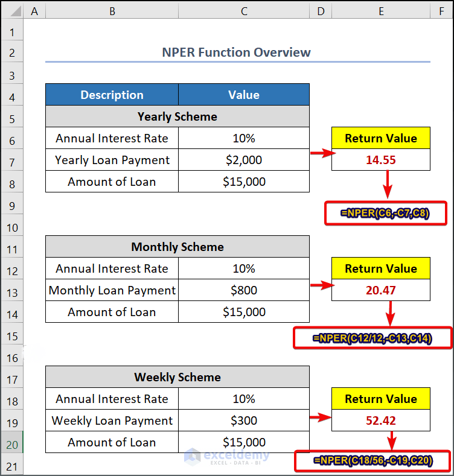Select column A header
454x476 pixels.
34,11
